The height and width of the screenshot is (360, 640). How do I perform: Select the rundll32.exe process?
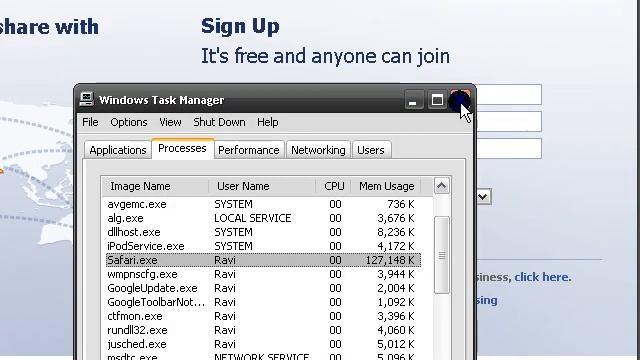(x=263, y=330)
